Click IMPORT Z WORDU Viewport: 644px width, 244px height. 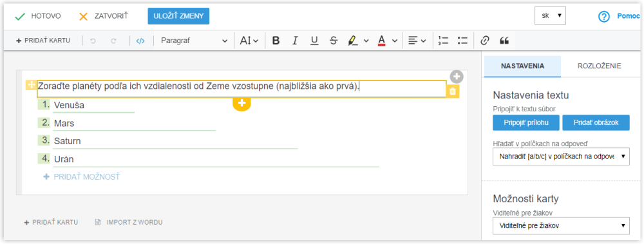[x=129, y=222]
